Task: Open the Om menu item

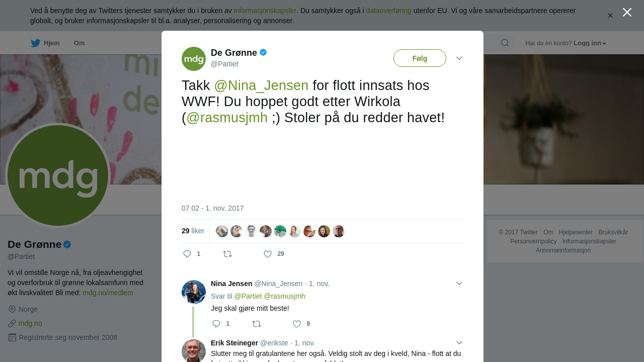Action: pyautogui.click(x=79, y=43)
